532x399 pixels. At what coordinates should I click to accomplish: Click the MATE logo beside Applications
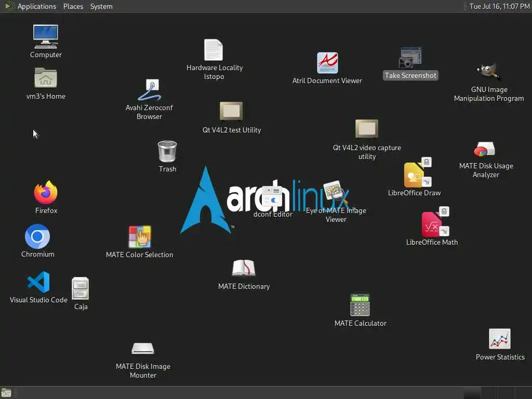tap(9, 6)
